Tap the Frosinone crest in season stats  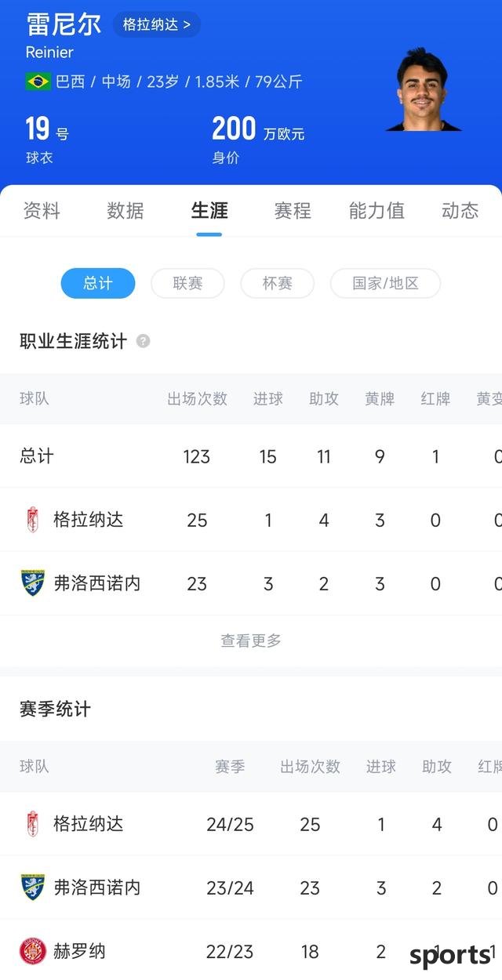33,887
